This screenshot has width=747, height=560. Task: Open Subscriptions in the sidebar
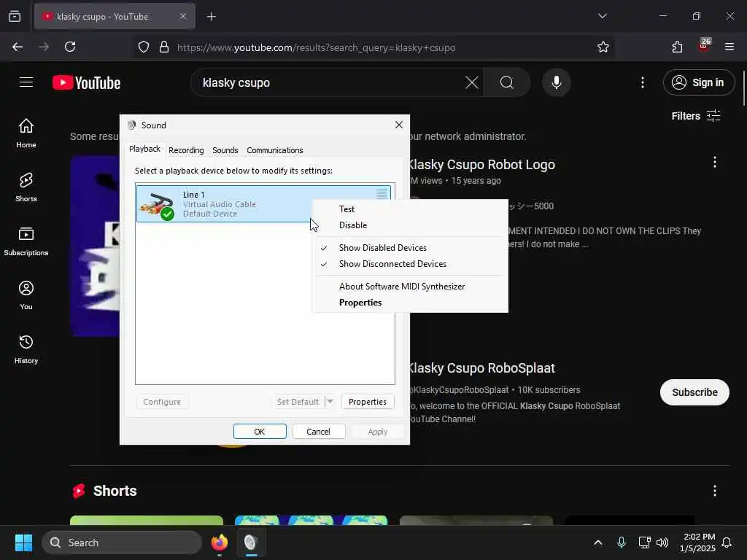[x=26, y=241]
